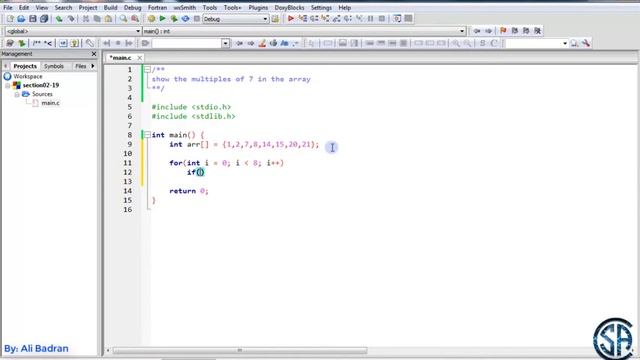640x360 pixels.
Task: Open the Plugins menu
Action: coord(258,7)
